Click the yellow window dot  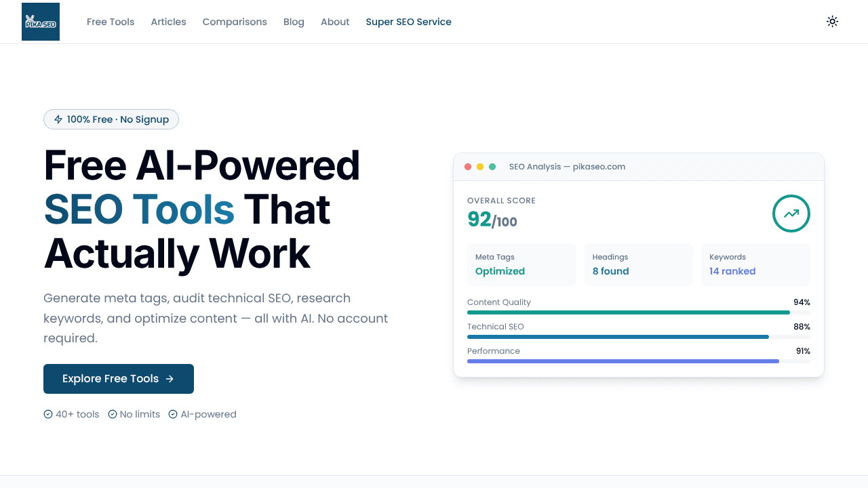coord(480,167)
